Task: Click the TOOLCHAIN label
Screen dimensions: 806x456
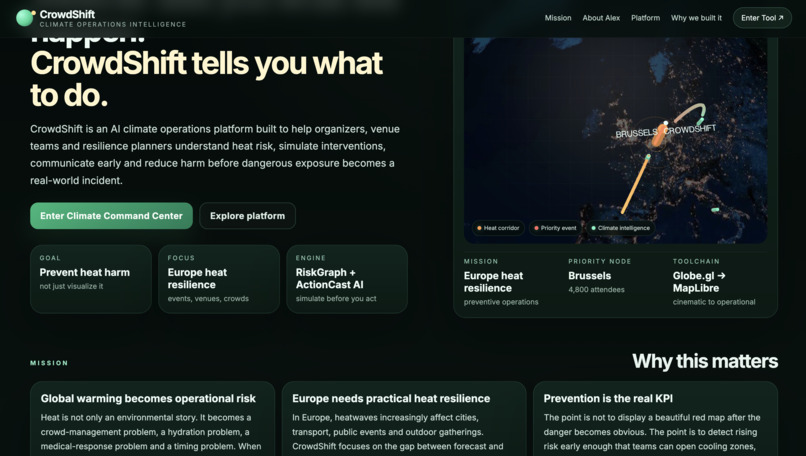Action: [696, 262]
